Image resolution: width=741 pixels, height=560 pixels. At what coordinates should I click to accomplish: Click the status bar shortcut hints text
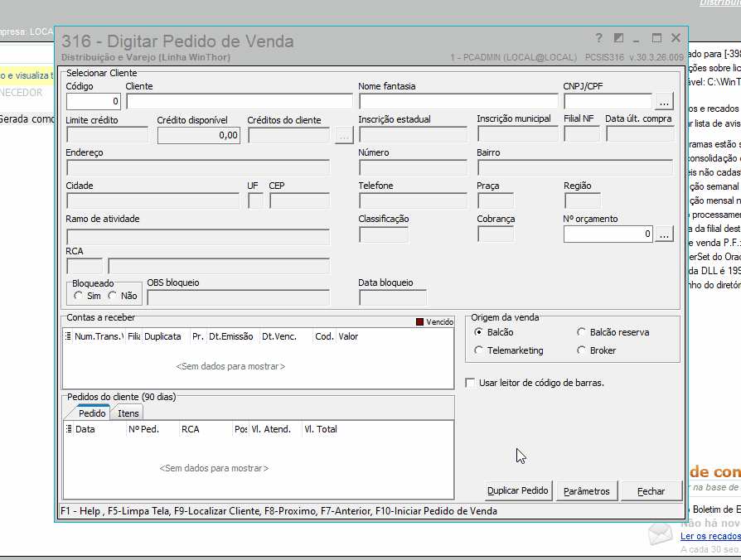point(278,511)
